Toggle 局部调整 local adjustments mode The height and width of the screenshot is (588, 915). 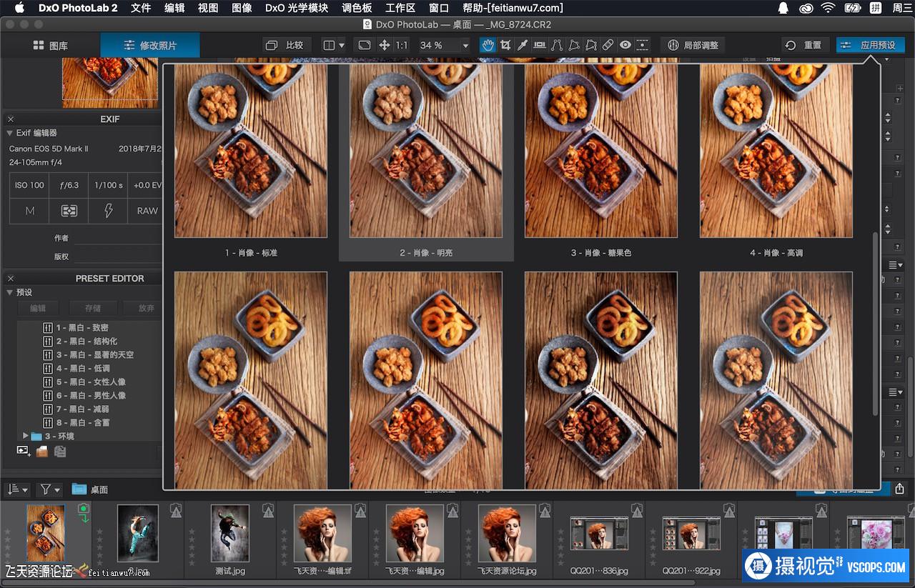point(693,45)
